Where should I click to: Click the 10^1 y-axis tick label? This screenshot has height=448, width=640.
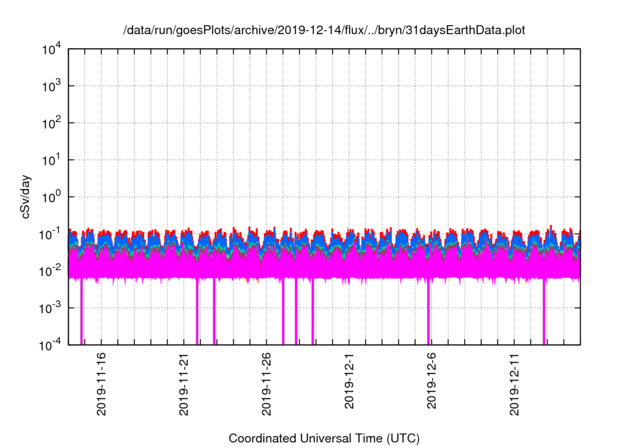click(x=52, y=160)
